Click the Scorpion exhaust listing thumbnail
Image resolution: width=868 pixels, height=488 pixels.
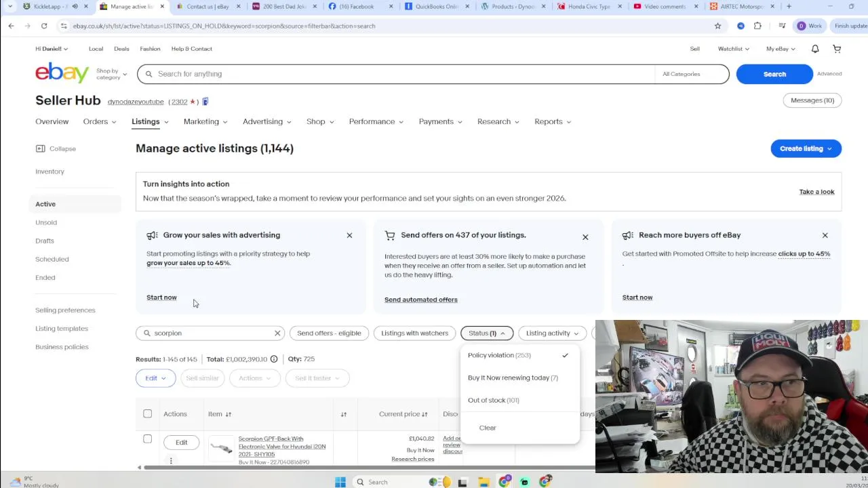point(221,447)
